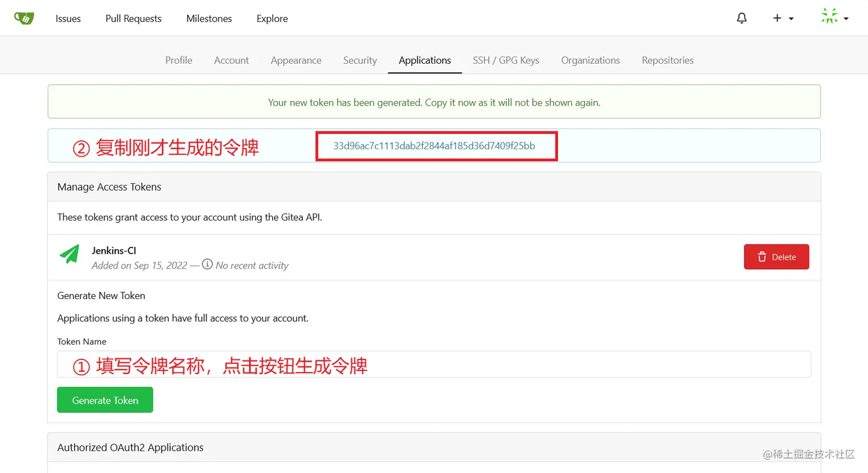
Task: Focus the Token Name input field
Action: click(x=434, y=364)
